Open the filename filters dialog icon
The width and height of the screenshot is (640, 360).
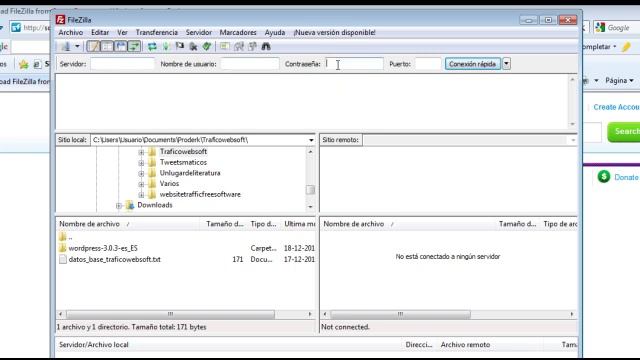224,47
